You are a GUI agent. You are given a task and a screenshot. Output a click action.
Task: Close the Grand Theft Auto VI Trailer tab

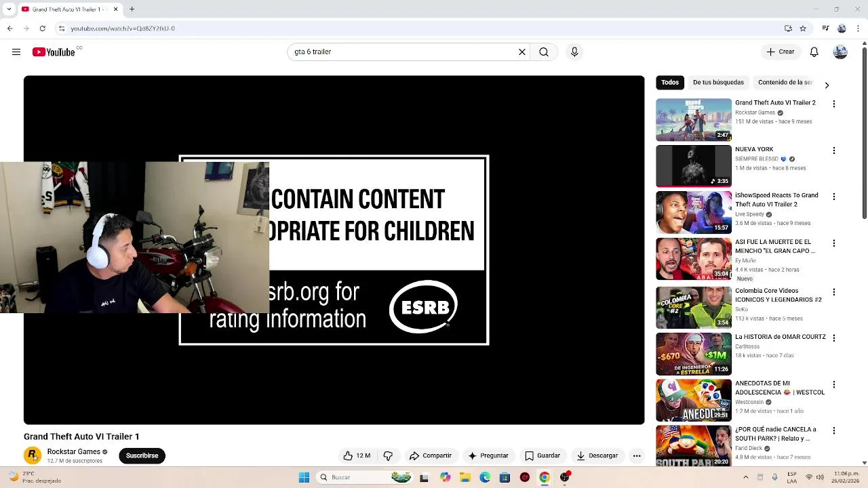point(115,9)
